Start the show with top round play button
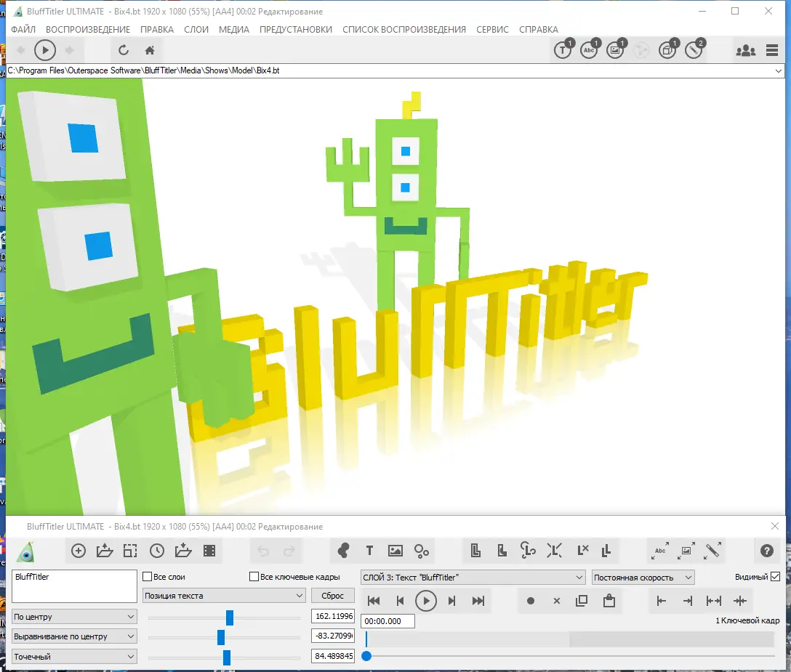This screenshot has width=791, height=672. (45, 50)
